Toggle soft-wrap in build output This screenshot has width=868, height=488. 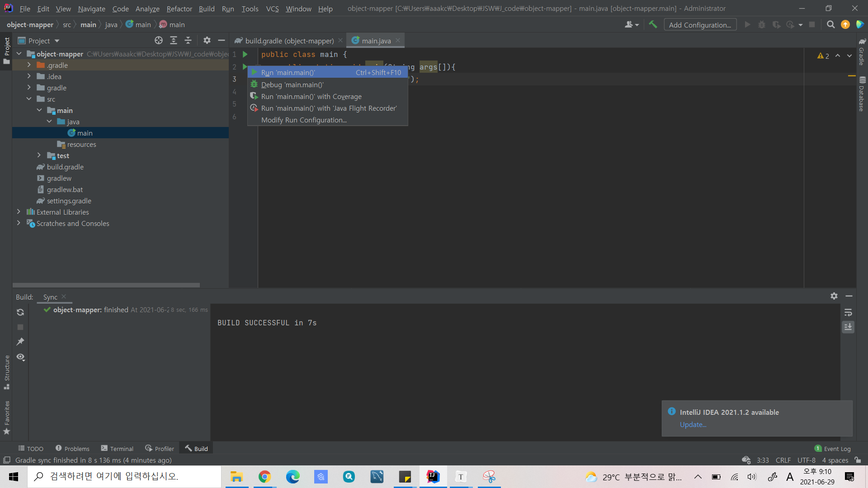(x=848, y=312)
